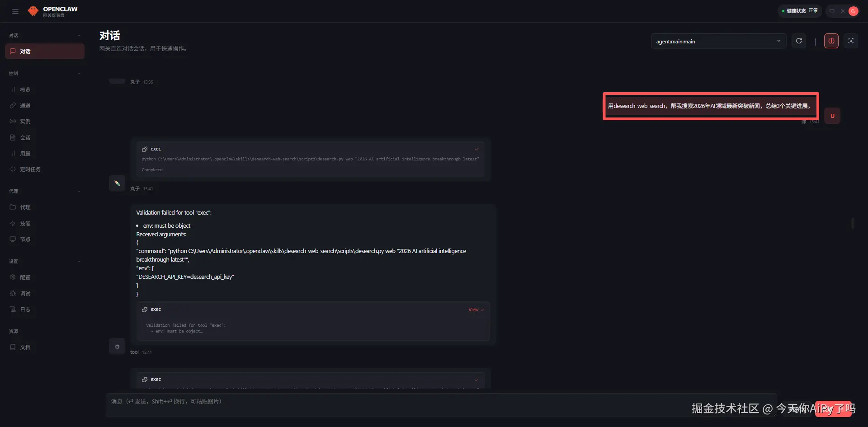Click the refresh chat button
868x427 pixels.
click(x=799, y=41)
